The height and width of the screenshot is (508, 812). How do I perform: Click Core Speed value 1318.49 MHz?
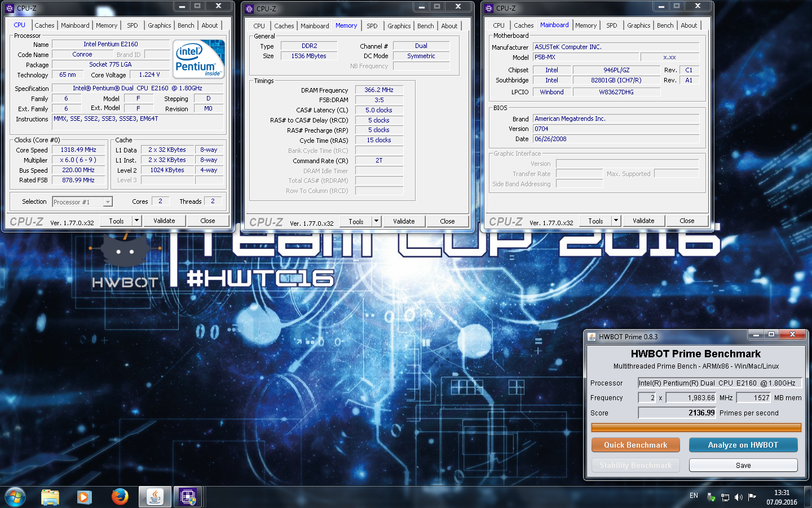pos(78,150)
